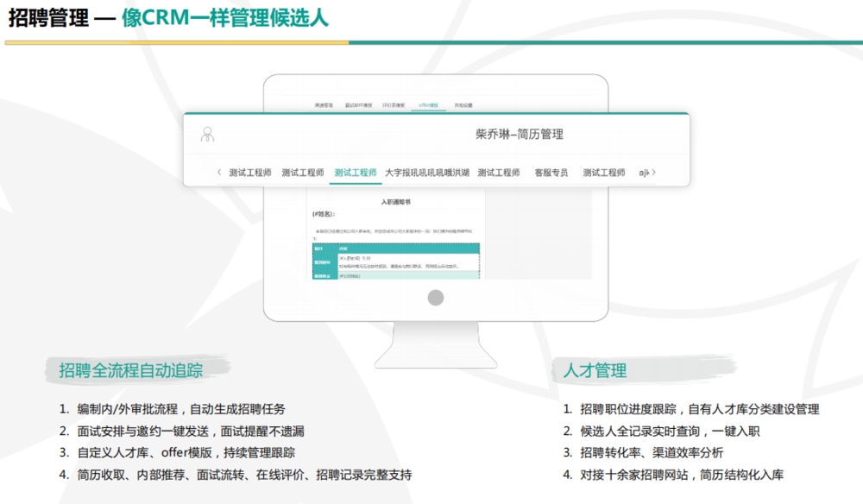Open the leftmost 测试工程师 tab

click(x=250, y=173)
